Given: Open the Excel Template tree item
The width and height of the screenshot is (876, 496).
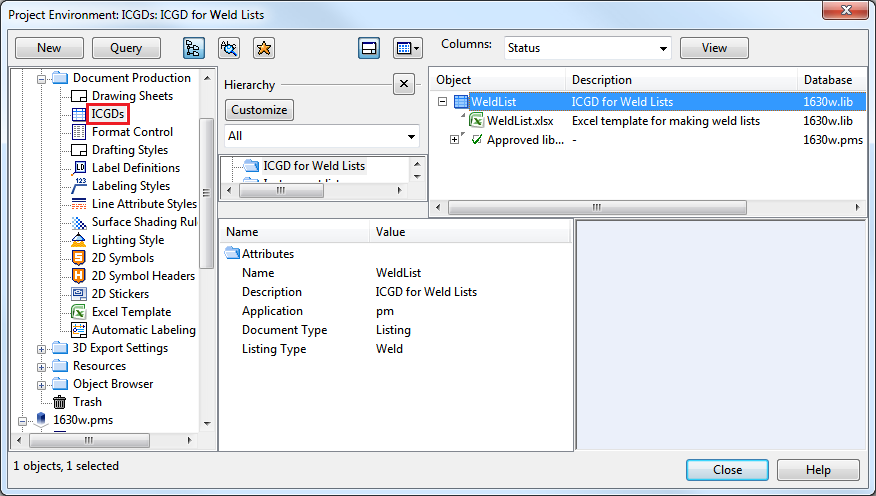Looking at the screenshot, I should [131, 312].
